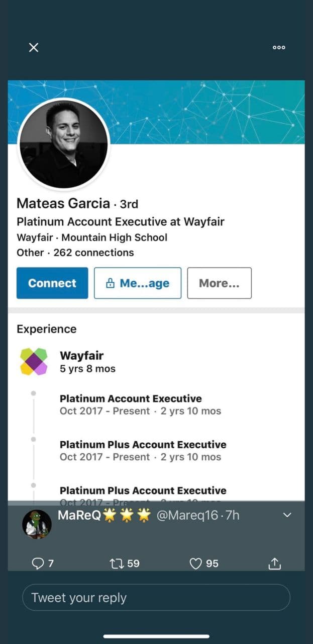Tap the blue network banner image

tap(211, 111)
